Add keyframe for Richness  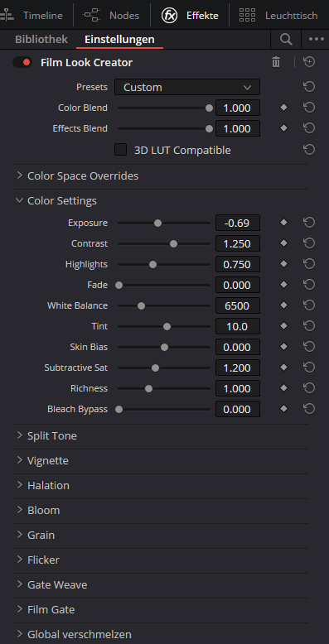click(283, 388)
